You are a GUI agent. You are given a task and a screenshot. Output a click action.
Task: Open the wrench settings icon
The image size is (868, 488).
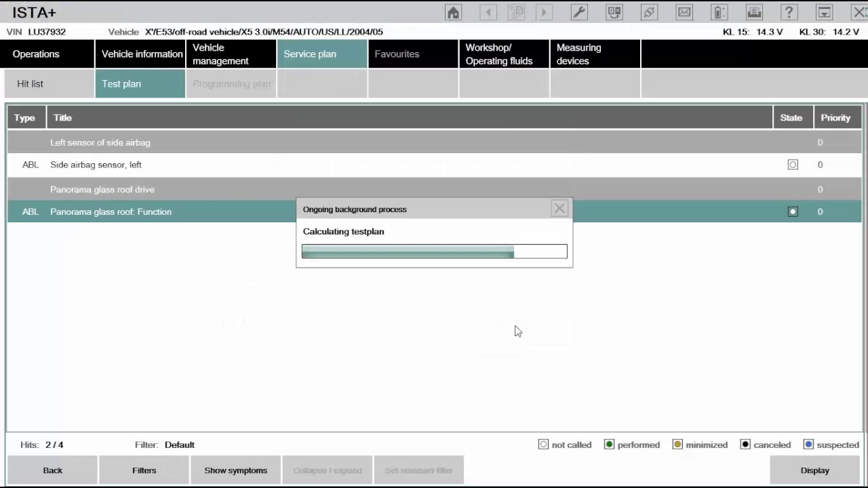click(x=579, y=12)
